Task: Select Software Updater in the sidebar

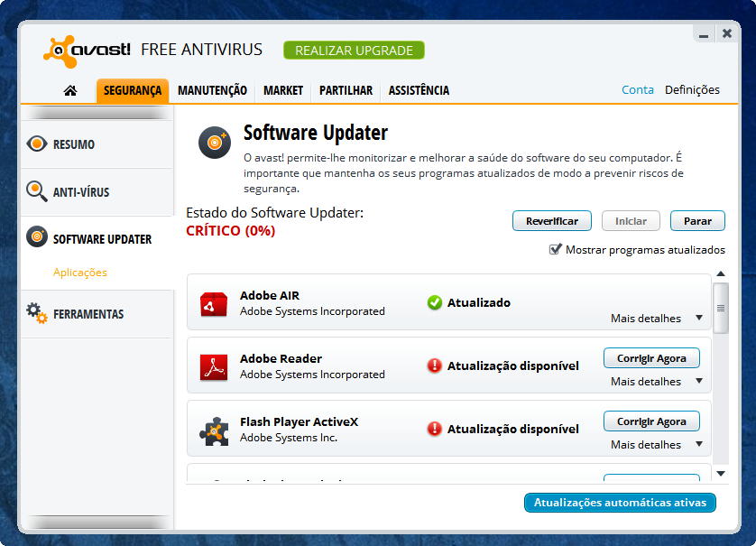Action: tap(97, 239)
